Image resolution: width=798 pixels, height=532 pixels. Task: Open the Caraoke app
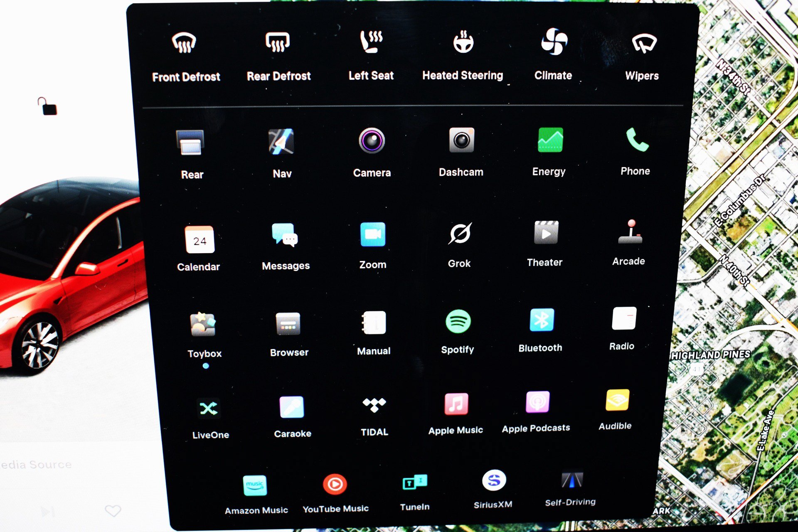pyautogui.click(x=292, y=417)
